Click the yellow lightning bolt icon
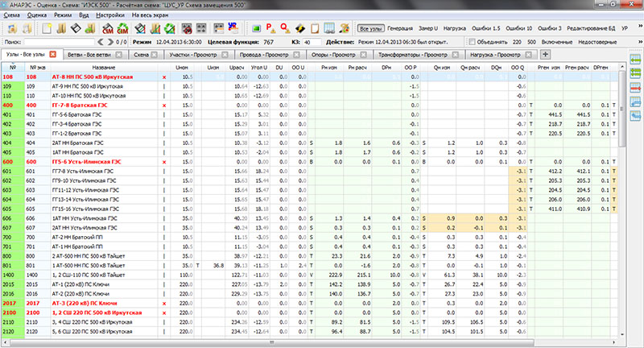 [x=300, y=28]
